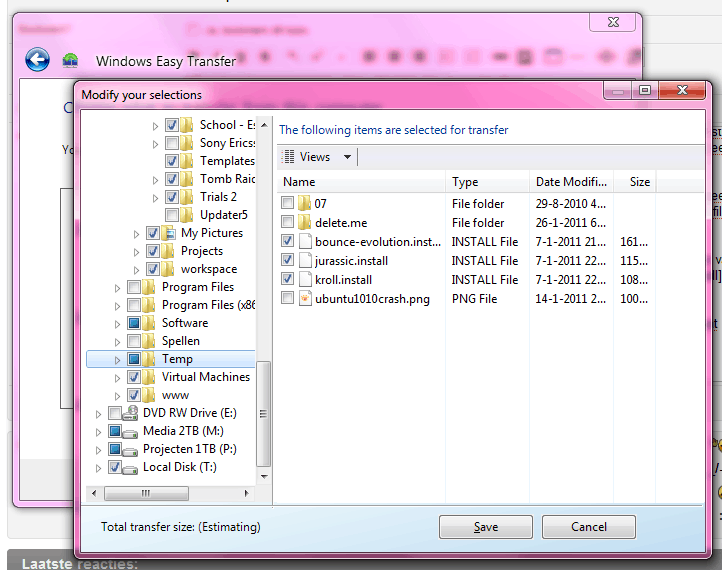This screenshot has width=722, height=570.
Task: Maximize the Modify your selections window
Action: (x=645, y=90)
